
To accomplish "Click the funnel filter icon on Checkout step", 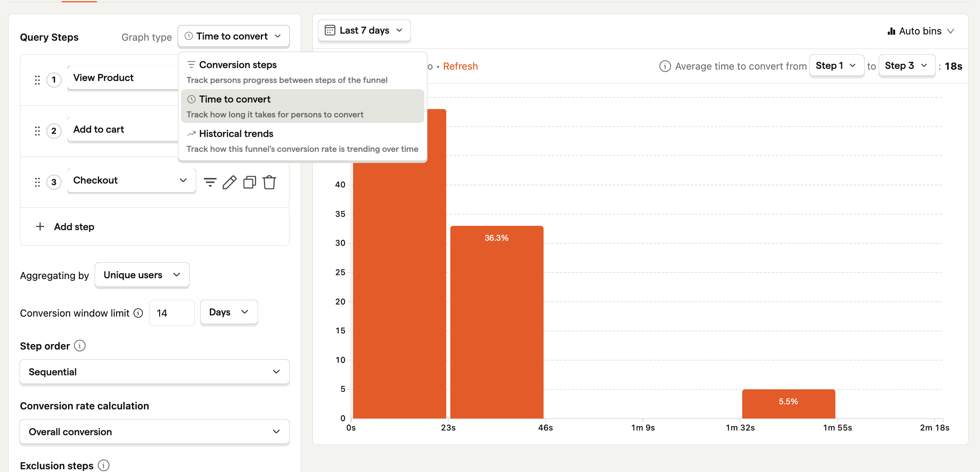I will coord(209,181).
